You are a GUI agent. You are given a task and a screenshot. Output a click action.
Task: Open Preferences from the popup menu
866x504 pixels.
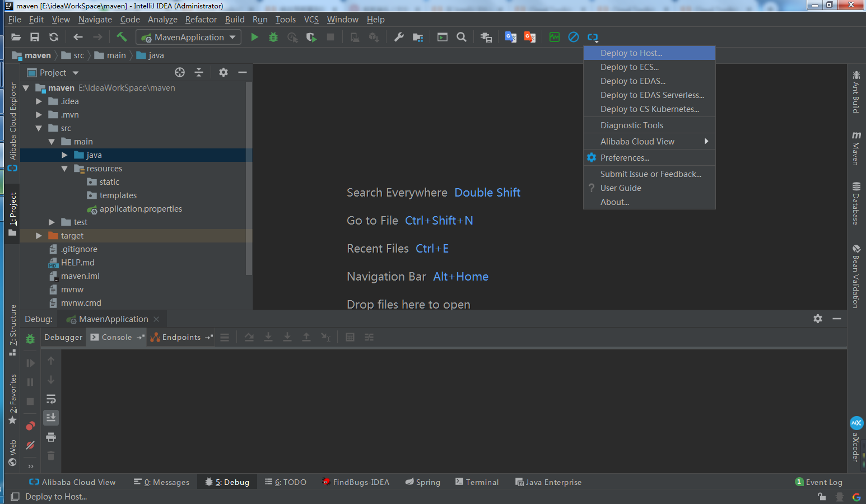tap(649, 157)
